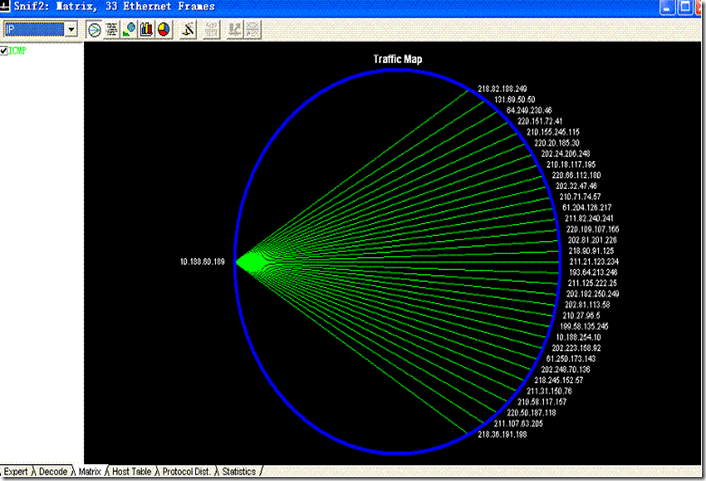Click the second-to-last grayed-out toolbar icon
This screenshot has height=481, width=706.
pyautogui.click(x=236, y=29)
